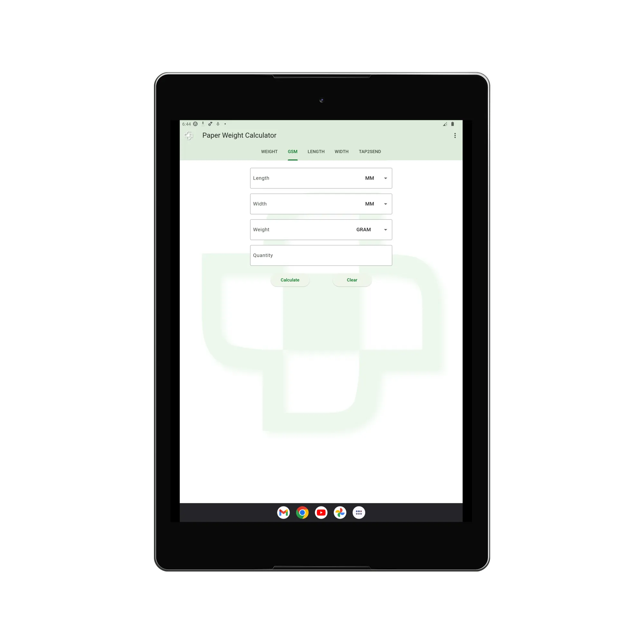
Task: Expand the Weight unit dropdown GRAM
Action: click(385, 229)
